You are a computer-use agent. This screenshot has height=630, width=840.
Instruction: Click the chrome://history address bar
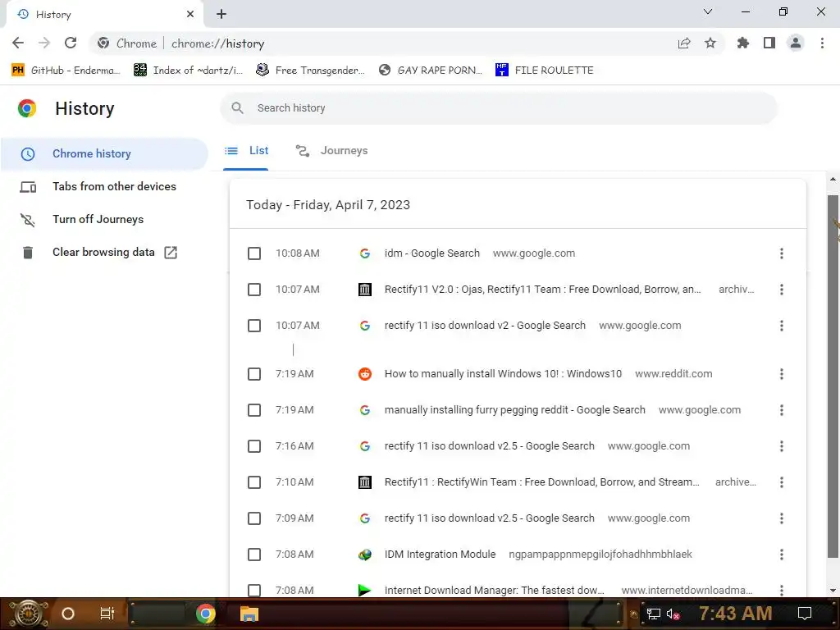407,43
